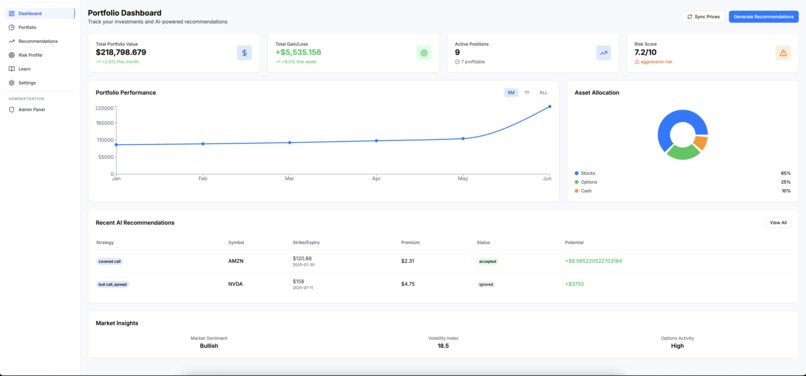Click the accepted status badge

pos(487,261)
